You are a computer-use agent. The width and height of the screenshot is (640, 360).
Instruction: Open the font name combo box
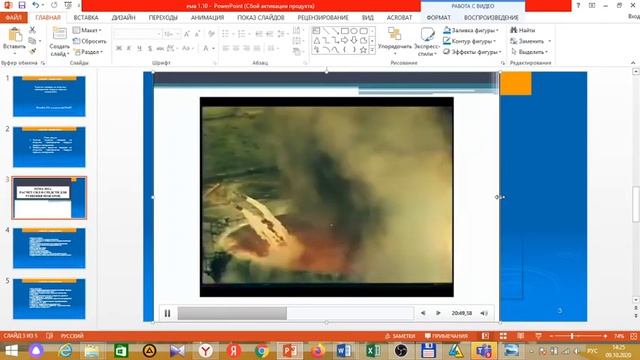138,34
